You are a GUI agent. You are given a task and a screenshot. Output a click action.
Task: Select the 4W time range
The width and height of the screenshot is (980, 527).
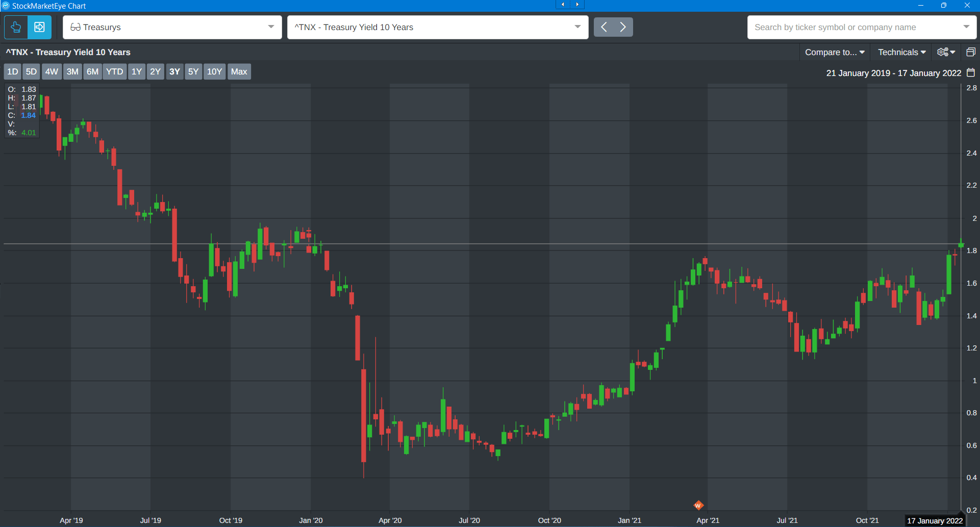52,71
